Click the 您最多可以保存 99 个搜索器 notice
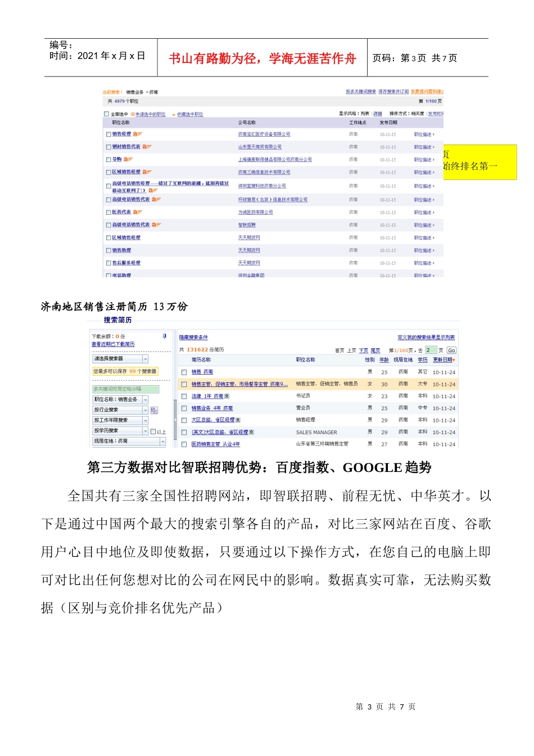Image resolution: width=534 pixels, height=756 pixels. [x=125, y=371]
